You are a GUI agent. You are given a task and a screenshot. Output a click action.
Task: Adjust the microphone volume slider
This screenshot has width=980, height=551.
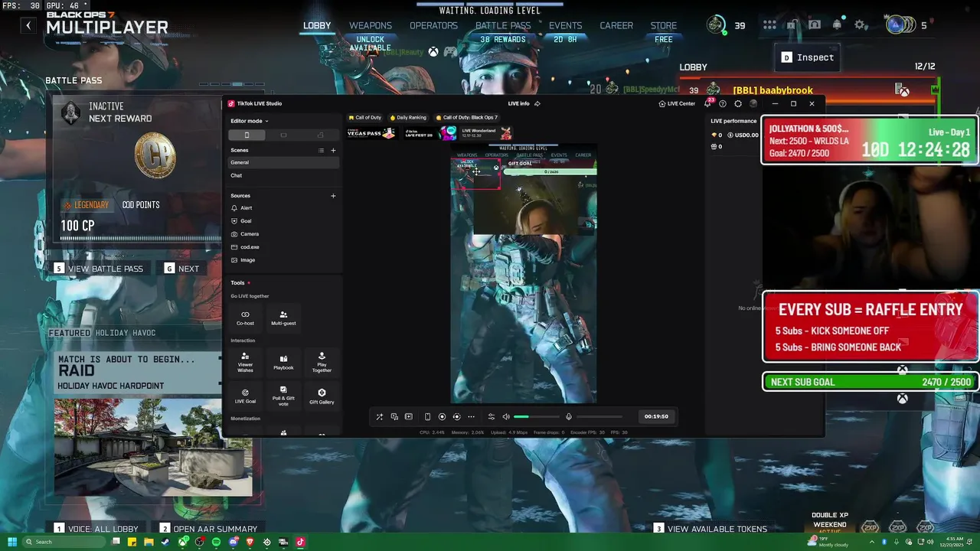599,417
